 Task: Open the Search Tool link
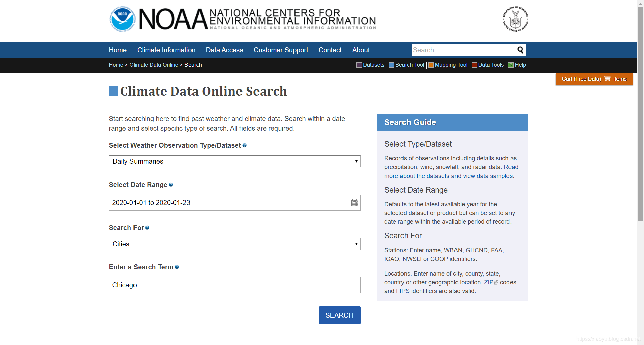[x=410, y=65]
